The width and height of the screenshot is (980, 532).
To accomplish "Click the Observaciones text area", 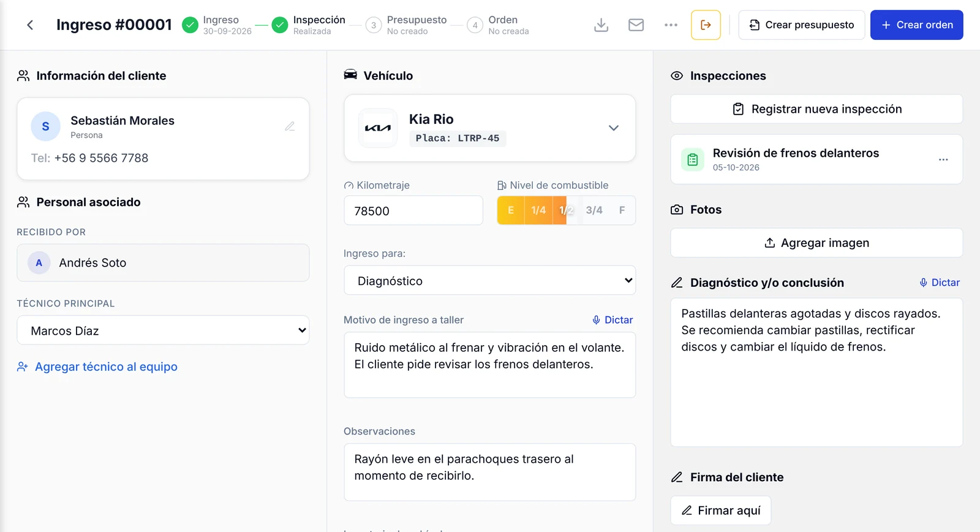I will point(490,472).
